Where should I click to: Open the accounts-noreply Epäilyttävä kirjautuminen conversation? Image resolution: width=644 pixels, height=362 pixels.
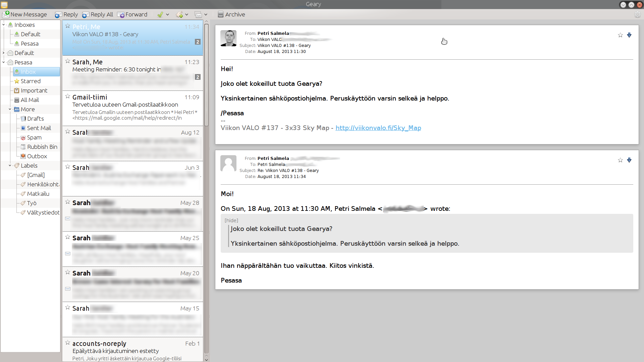132,350
